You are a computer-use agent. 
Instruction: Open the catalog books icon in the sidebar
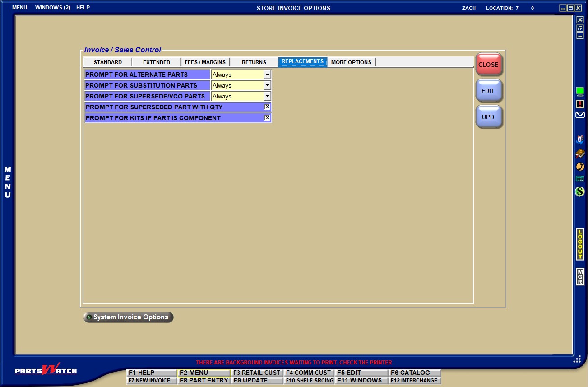tap(580, 140)
